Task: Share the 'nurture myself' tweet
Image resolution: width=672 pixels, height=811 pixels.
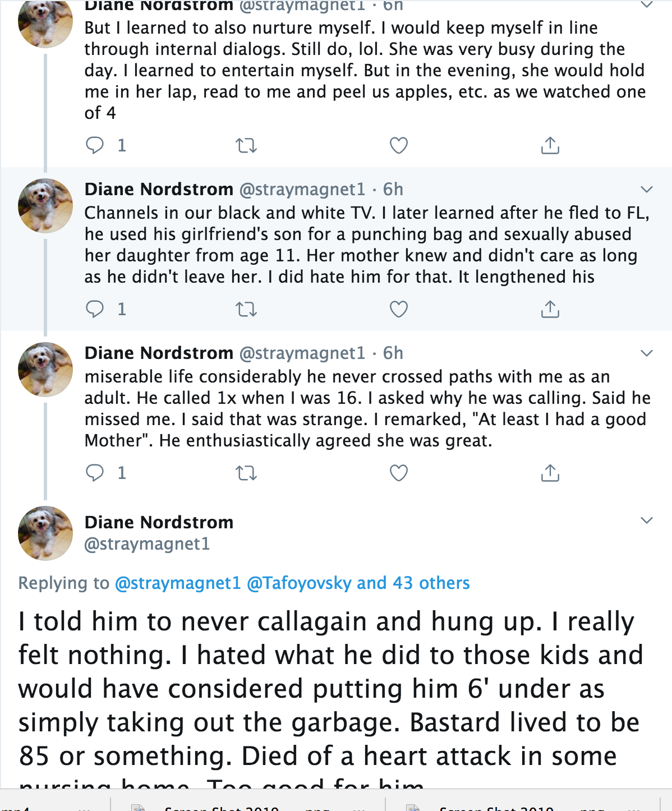Action: (550, 145)
